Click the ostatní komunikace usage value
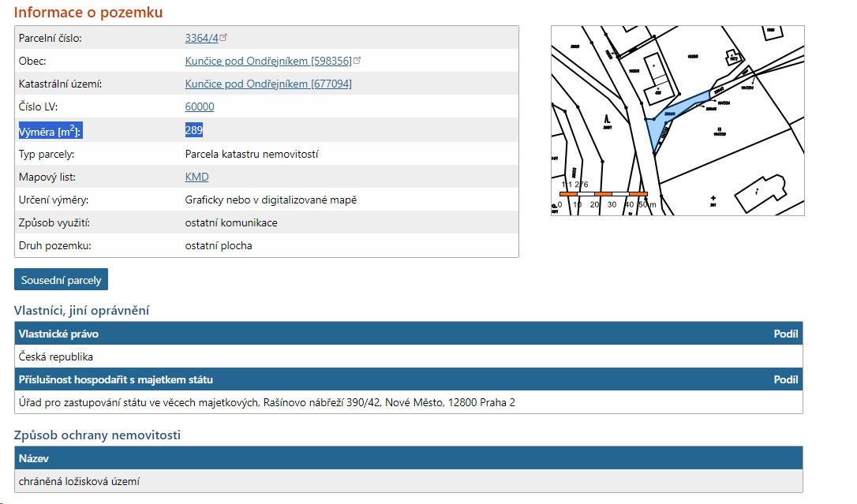Screen dimensions: 857x504 (x=231, y=222)
